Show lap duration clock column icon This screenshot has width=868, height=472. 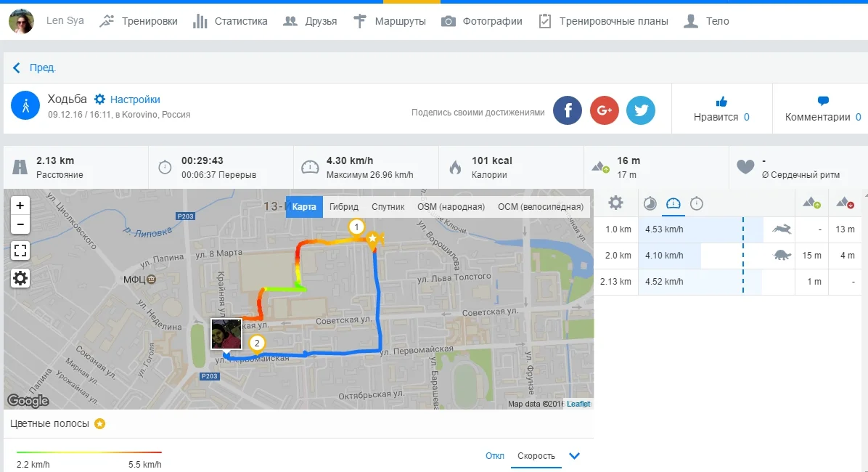697,204
